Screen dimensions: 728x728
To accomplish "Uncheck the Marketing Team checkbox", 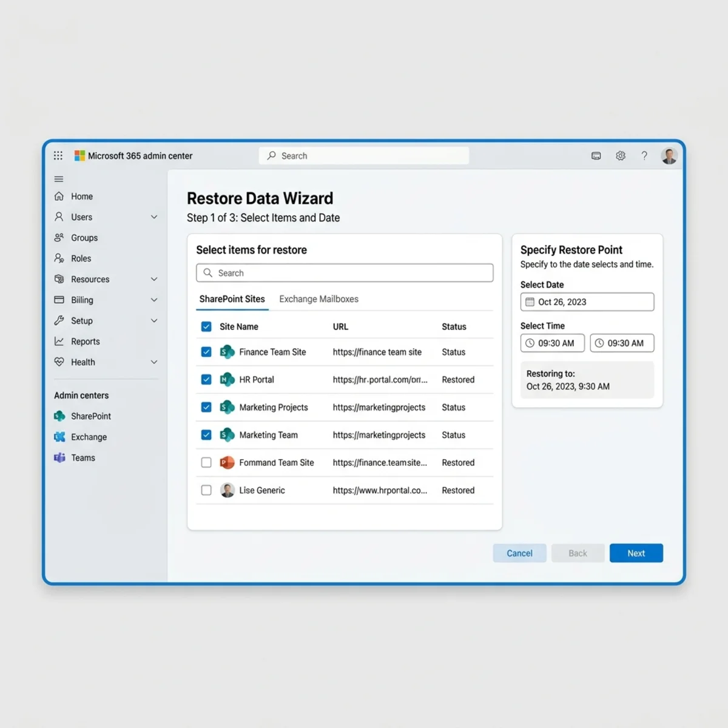I will tap(206, 434).
